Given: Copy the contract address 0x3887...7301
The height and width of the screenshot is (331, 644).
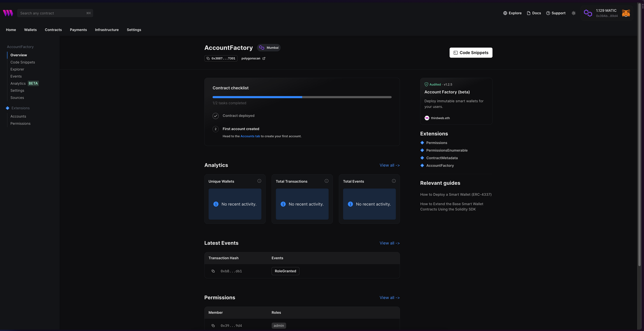Looking at the screenshot, I should pyautogui.click(x=208, y=58).
